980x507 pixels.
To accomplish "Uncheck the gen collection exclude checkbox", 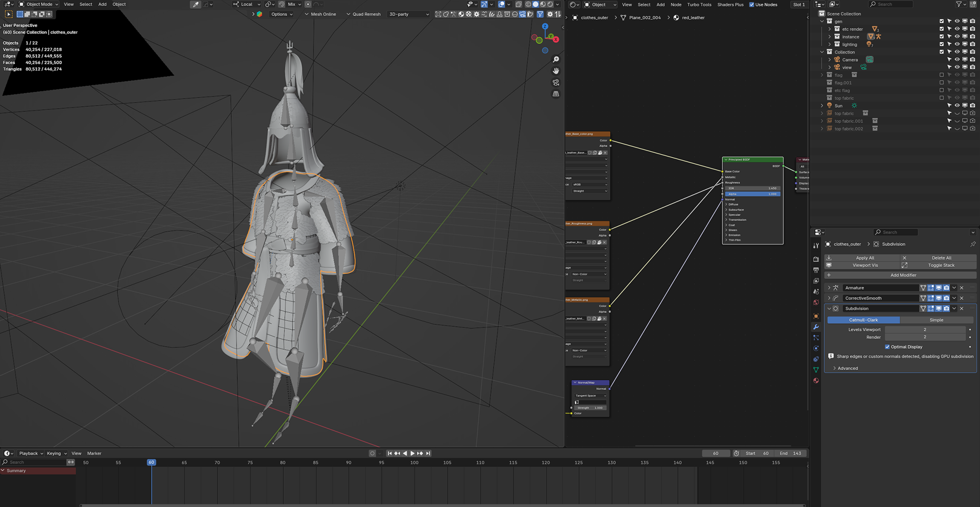I will (x=942, y=21).
